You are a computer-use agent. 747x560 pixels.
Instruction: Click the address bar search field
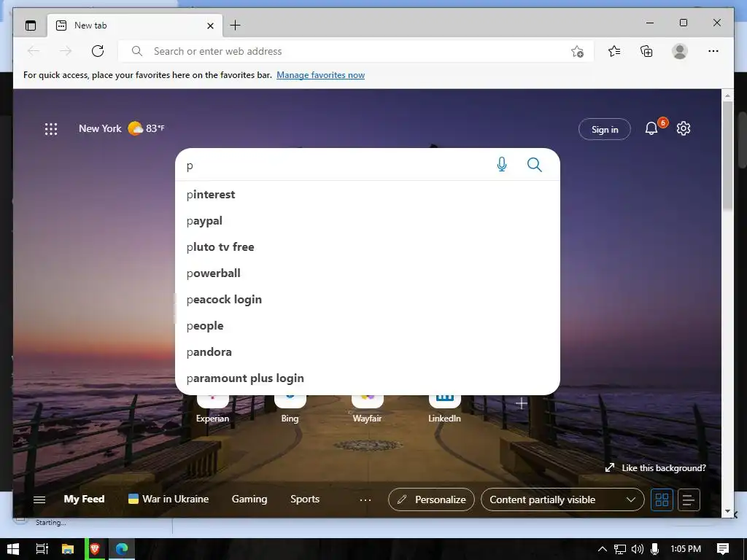356,51
